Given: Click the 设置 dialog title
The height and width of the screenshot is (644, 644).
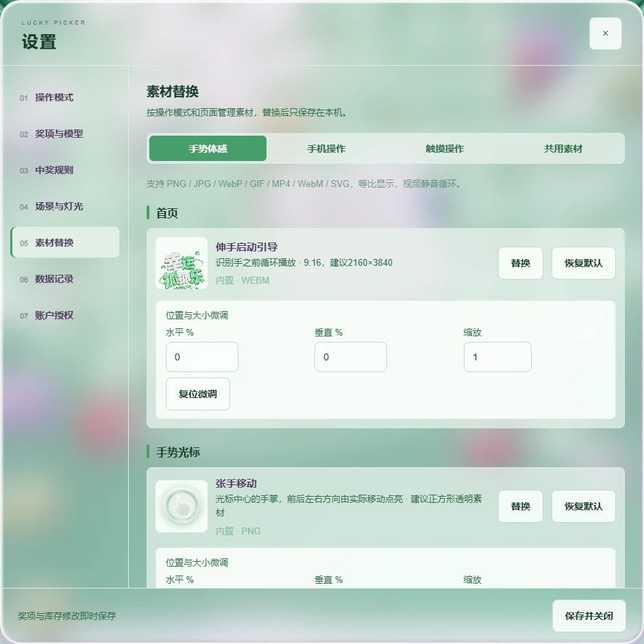Looking at the screenshot, I should (x=38, y=42).
